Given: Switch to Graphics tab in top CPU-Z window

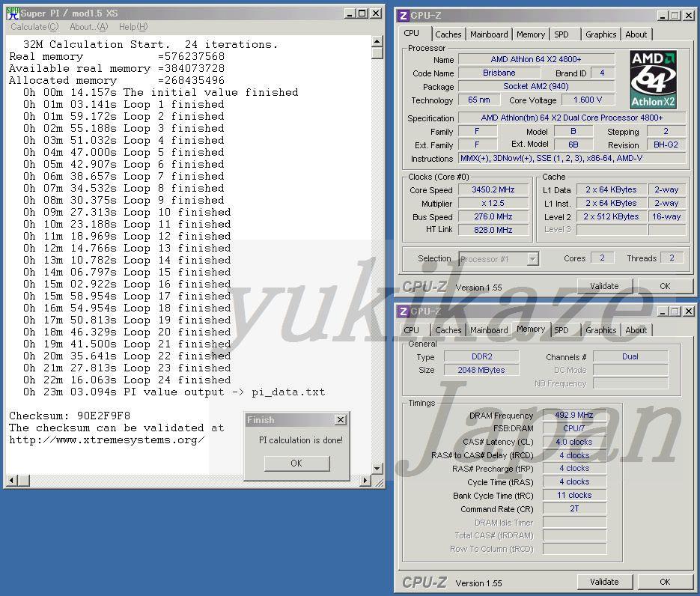Looking at the screenshot, I should [601, 34].
